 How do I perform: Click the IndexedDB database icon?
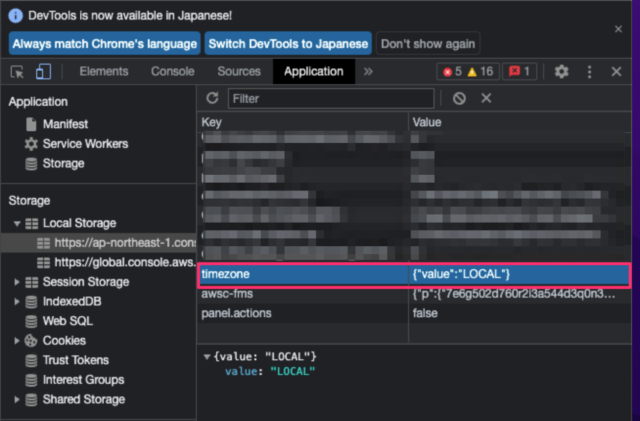click(31, 302)
